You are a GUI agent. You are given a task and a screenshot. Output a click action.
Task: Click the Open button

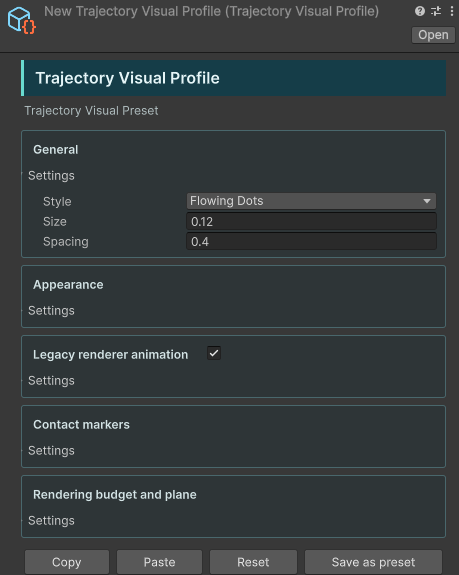(x=433, y=35)
